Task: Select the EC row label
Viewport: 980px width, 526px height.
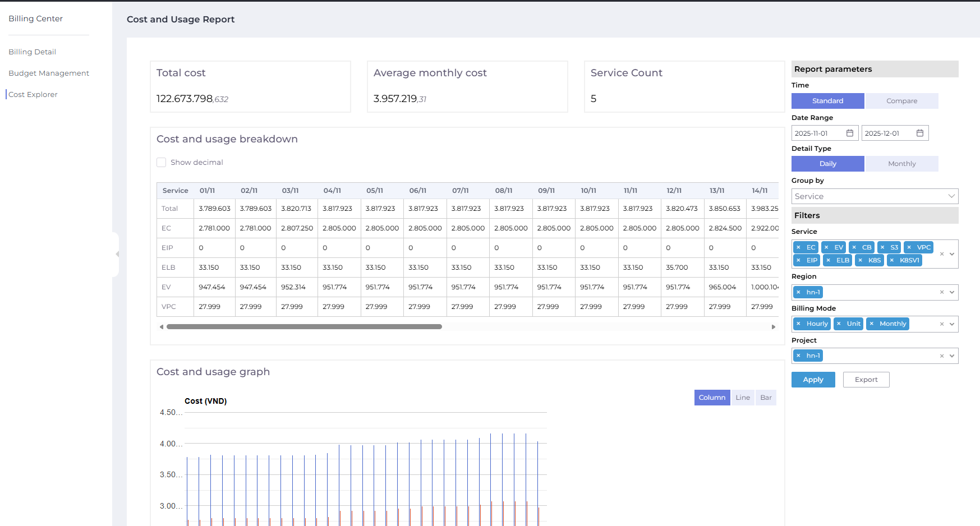Action: (x=166, y=228)
